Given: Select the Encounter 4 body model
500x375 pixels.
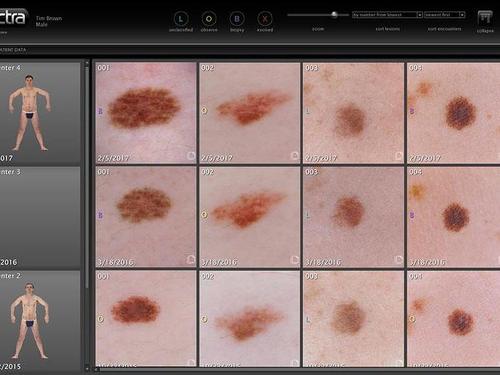Looking at the screenshot, I should coord(30,113).
